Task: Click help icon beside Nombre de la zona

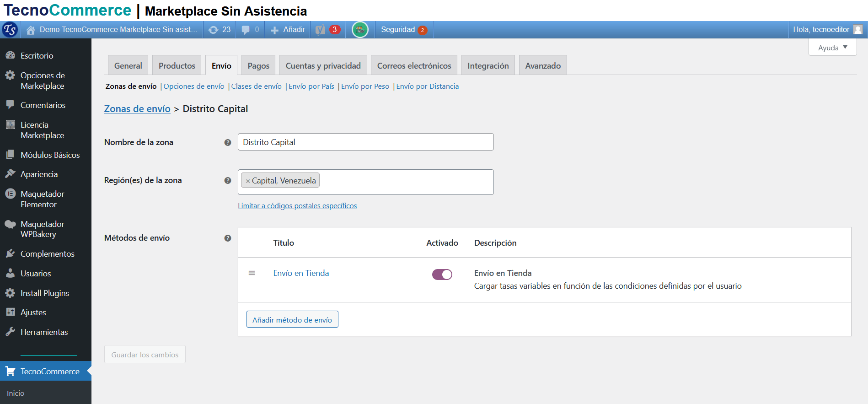Action: (x=228, y=142)
